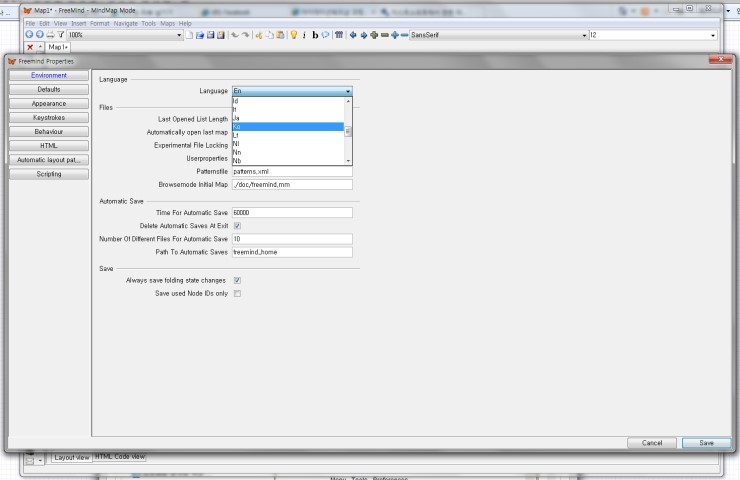Image resolution: width=740 pixels, height=480 pixels.
Task: Enable Save used Node IDs only
Action: [237, 294]
